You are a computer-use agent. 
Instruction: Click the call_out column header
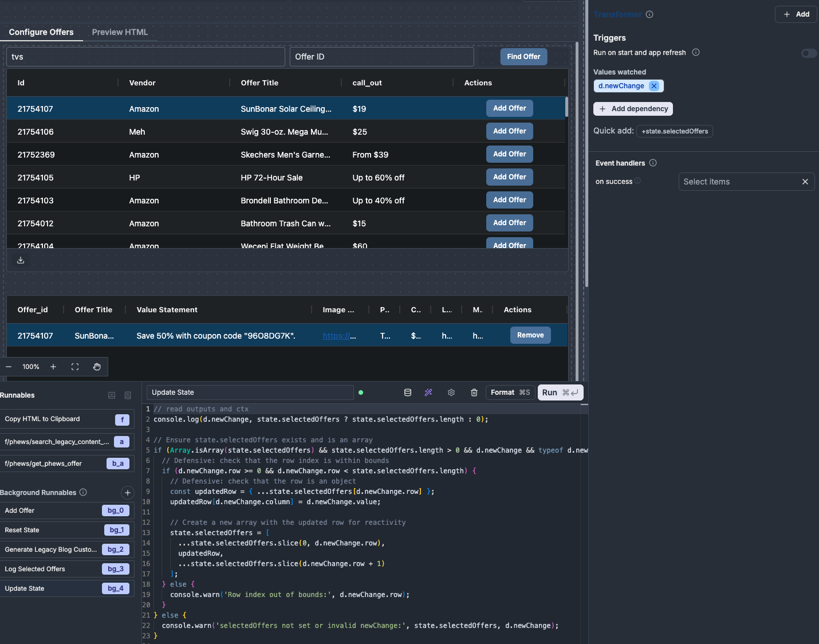pyautogui.click(x=367, y=83)
